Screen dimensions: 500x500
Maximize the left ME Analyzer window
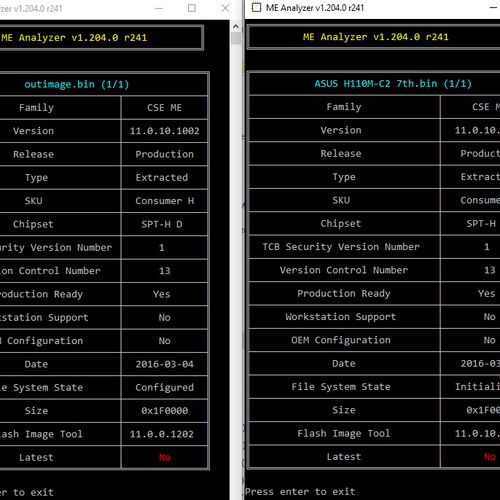click(192, 8)
